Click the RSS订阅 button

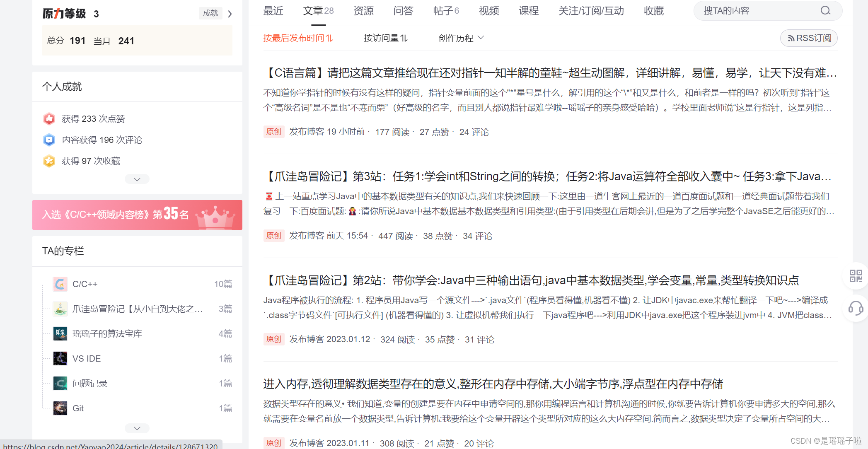pos(809,38)
